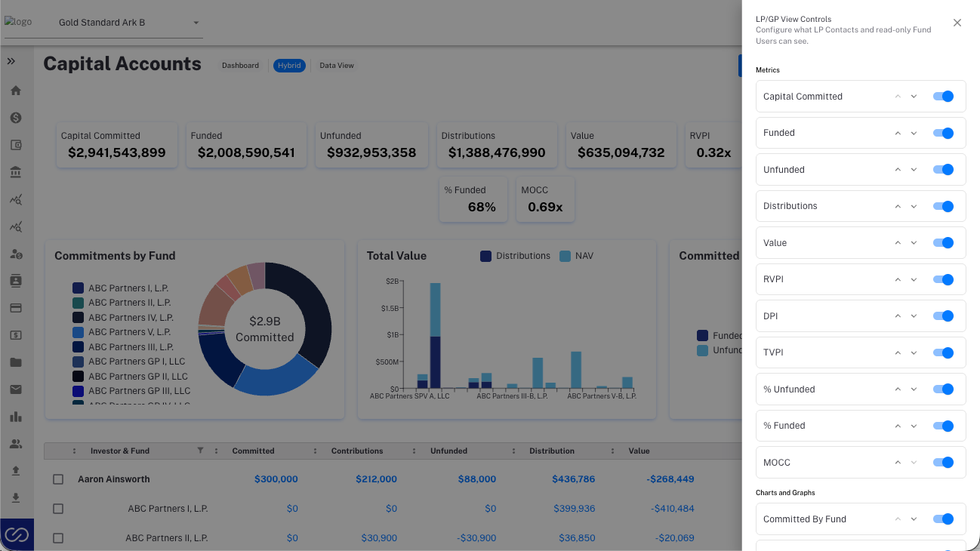Viewport: 980px width, 551px height.
Task: Expand sidebar with double chevron icon
Action: click(x=12, y=61)
